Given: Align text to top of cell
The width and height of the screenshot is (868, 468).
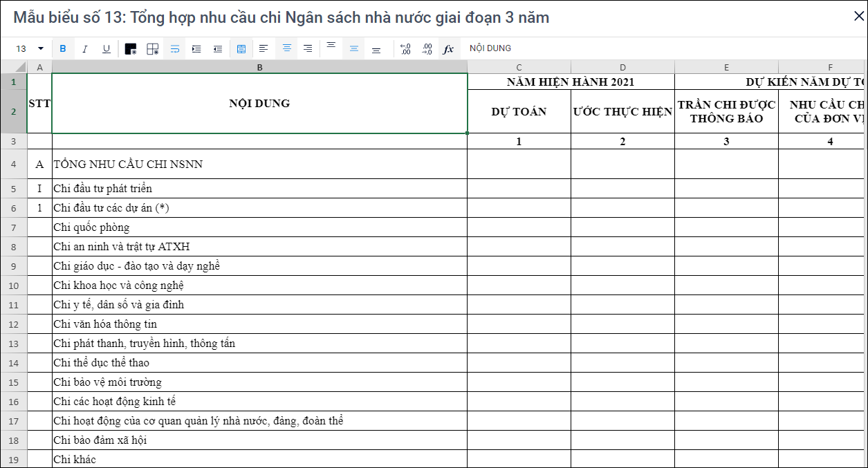Looking at the screenshot, I should click(331, 48).
